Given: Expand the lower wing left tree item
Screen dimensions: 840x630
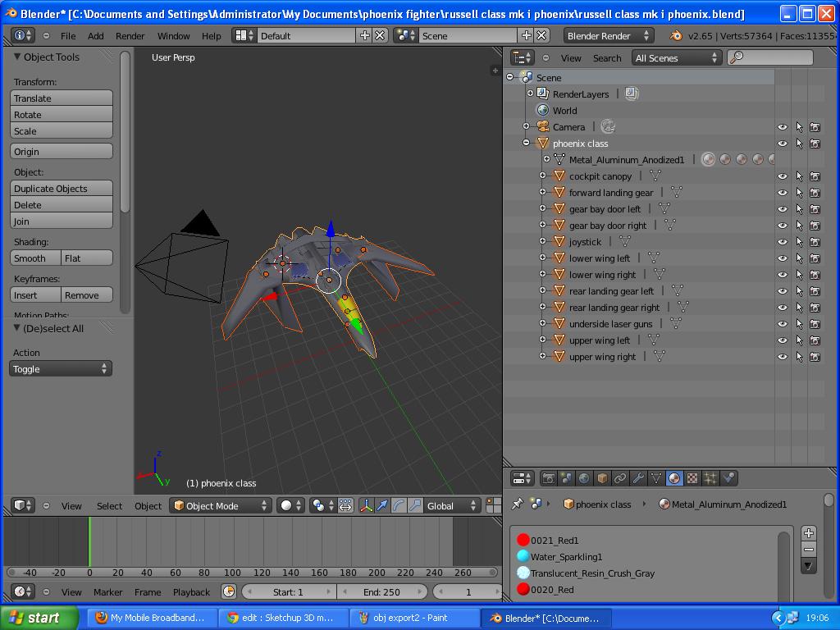Looking at the screenshot, I should tap(542, 258).
